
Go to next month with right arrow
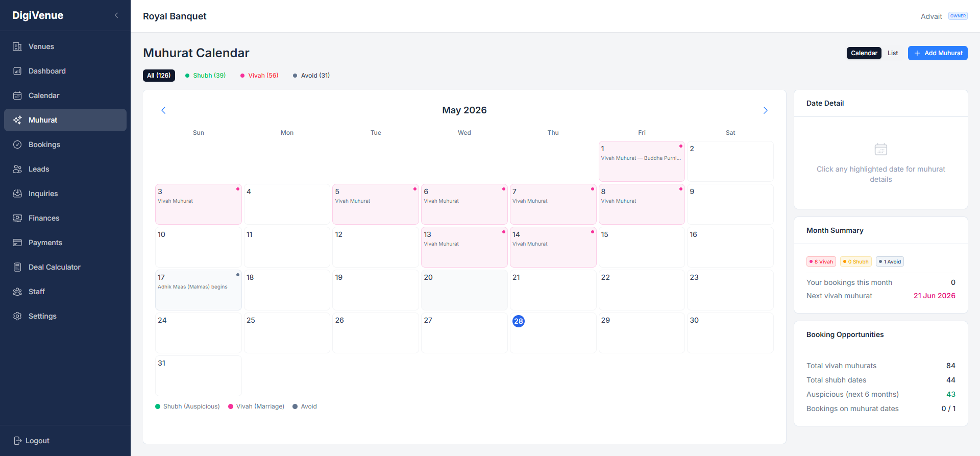click(766, 110)
